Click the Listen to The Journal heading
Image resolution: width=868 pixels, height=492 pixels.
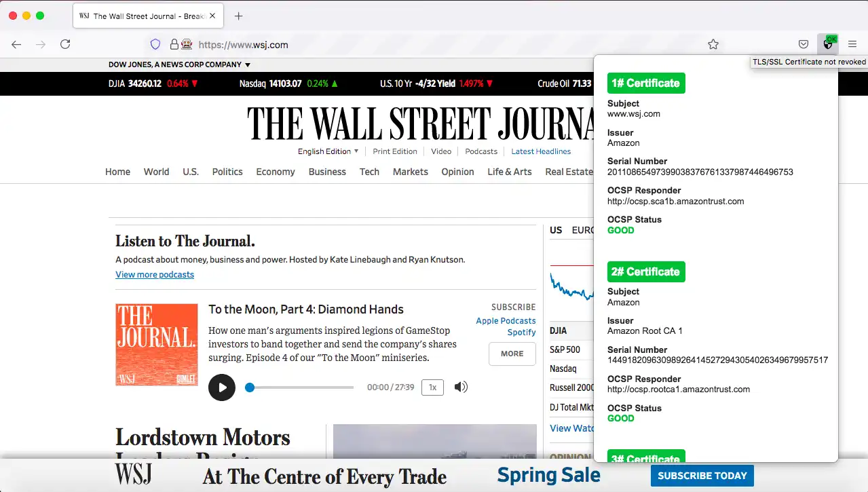click(185, 241)
